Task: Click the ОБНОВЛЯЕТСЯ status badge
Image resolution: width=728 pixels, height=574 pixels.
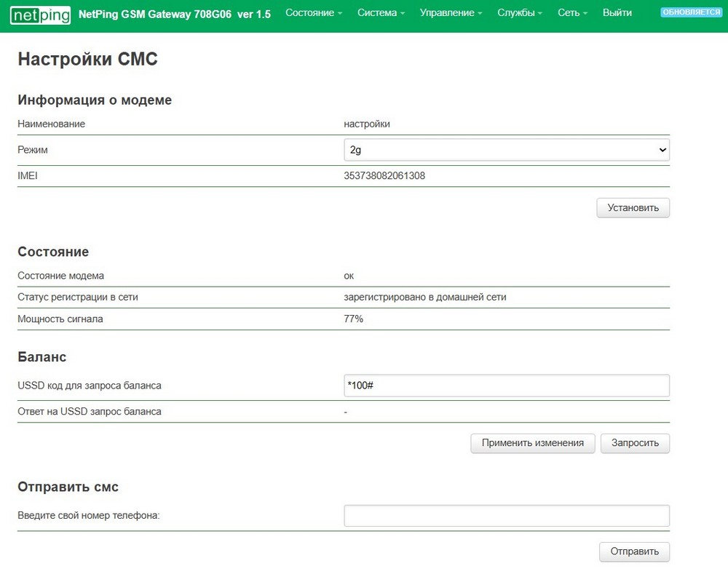Action: [x=691, y=12]
